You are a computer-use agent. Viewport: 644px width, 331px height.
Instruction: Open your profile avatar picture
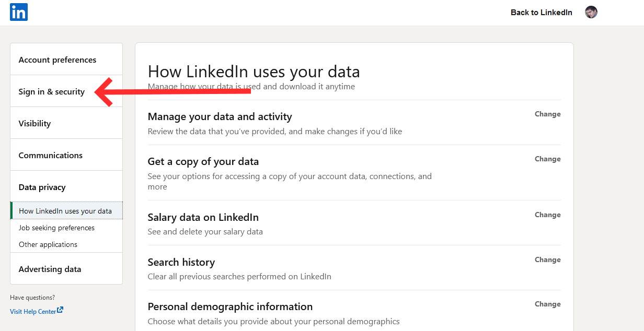tap(591, 11)
